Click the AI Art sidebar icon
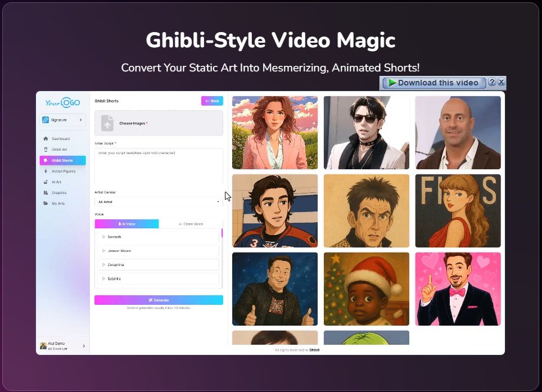 (x=46, y=182)
